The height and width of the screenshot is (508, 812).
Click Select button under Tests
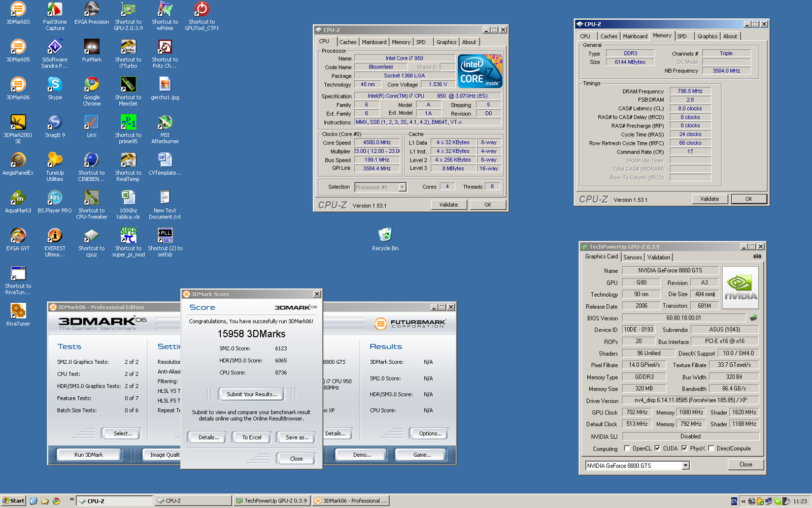(123, 433)
